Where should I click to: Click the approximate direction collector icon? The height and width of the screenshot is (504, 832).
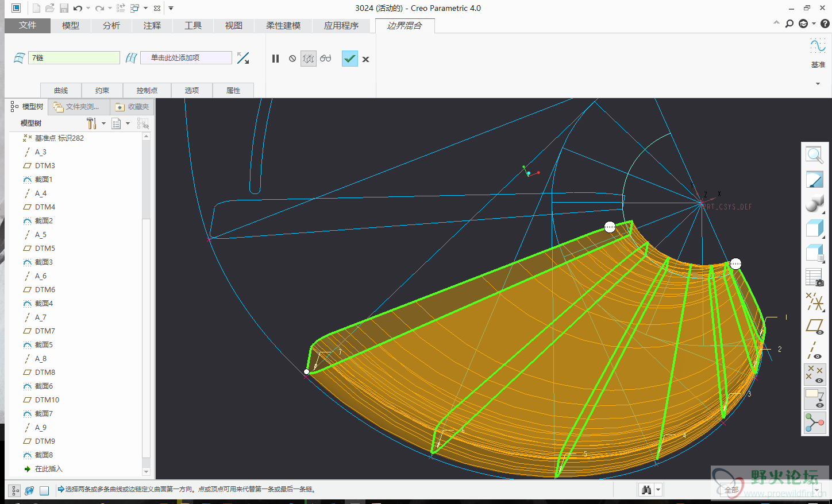(243, 58)
